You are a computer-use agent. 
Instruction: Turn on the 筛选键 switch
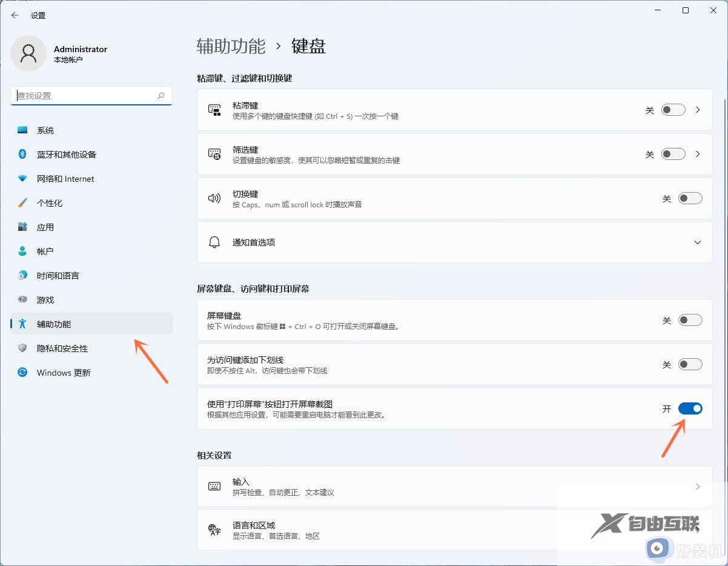tap(672, 154)
